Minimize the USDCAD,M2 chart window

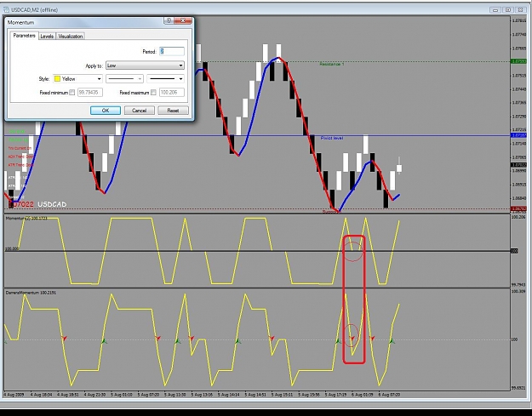click(x=495, y=10)
